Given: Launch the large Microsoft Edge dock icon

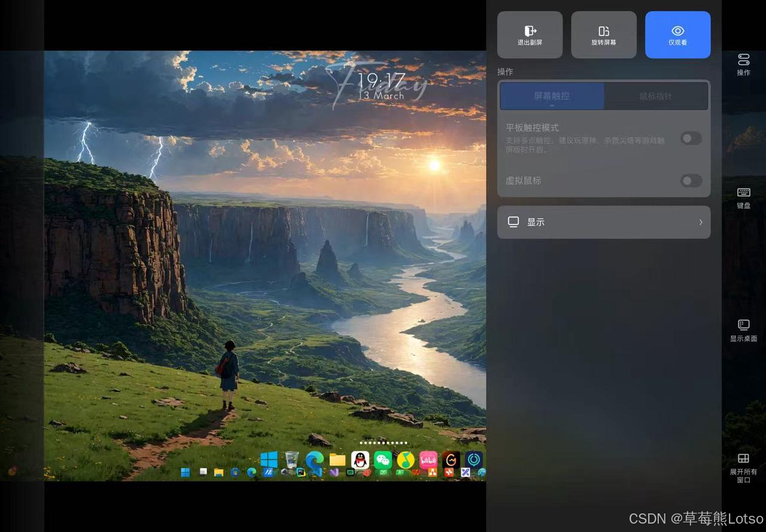Looking at the screenshot, I should coord(315,460).
